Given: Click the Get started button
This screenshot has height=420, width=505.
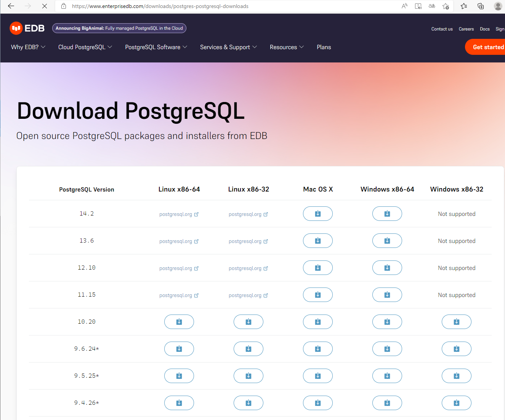Looking at the screenshot, I should (485, 47).
